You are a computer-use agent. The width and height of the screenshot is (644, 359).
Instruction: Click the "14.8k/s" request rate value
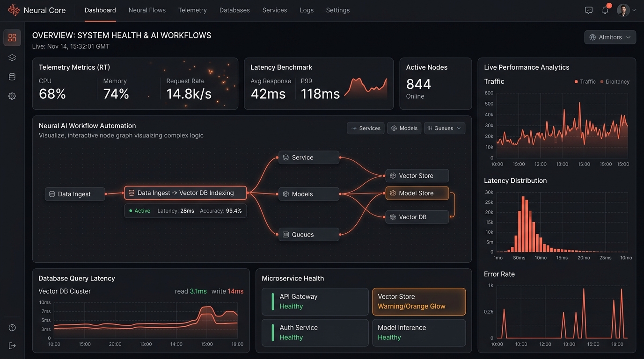pos(189,94)
